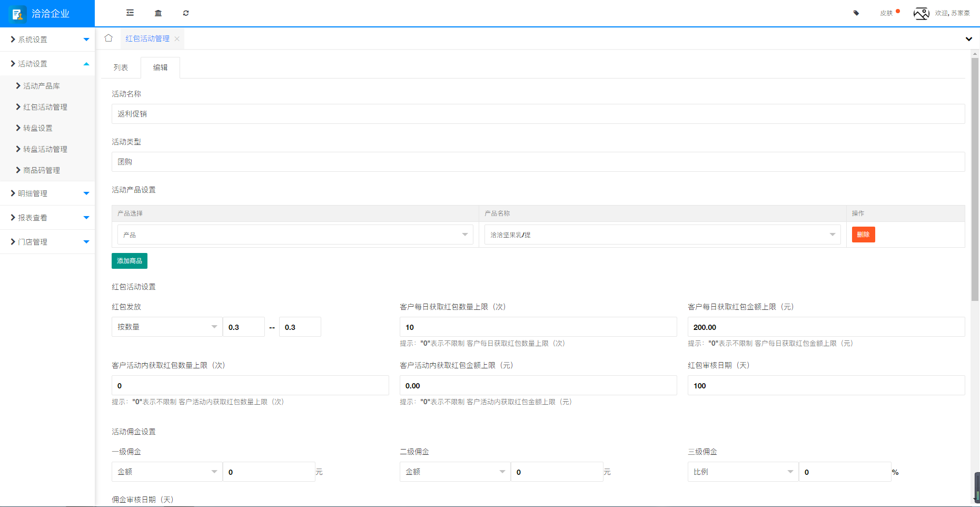Click the tag icon in the top bar
The height and width of the screenshot is (507, 980).
(856, 13)
